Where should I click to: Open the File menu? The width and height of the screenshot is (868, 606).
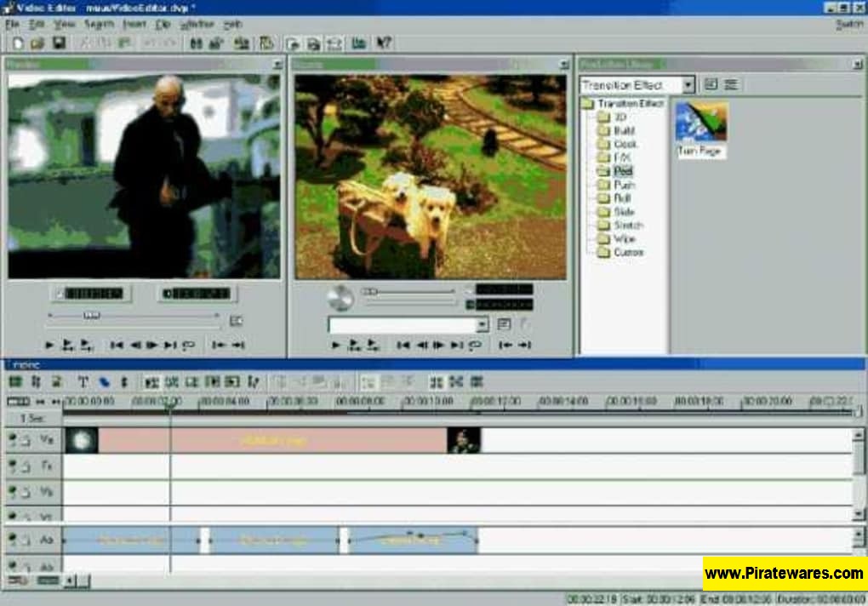click(12, 25)
